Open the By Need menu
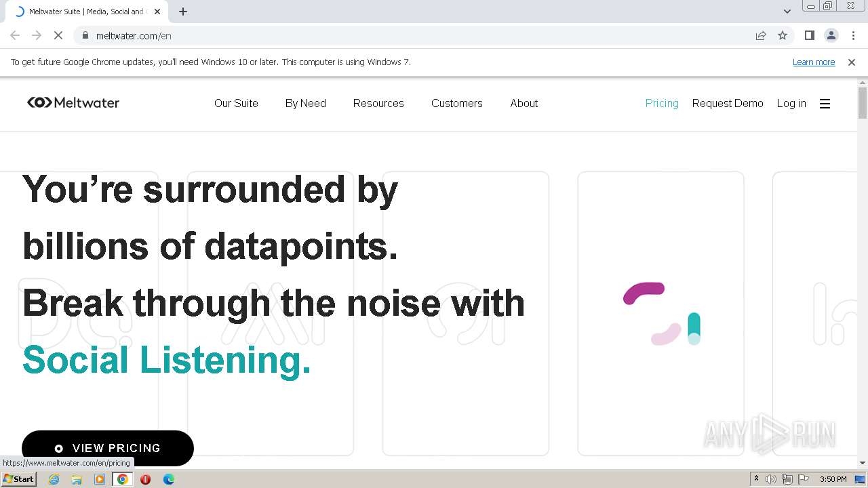Image resolution: width=868 pixels, height=488 pixels. (306, 103)
